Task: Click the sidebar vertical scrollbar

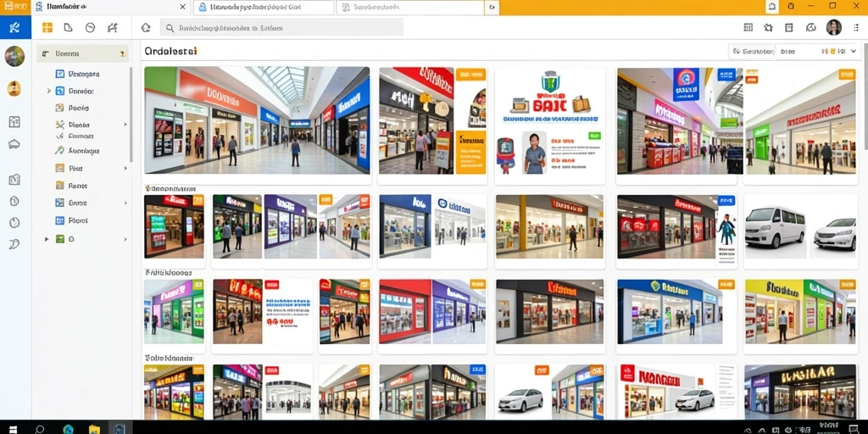Action: (131, 114)
